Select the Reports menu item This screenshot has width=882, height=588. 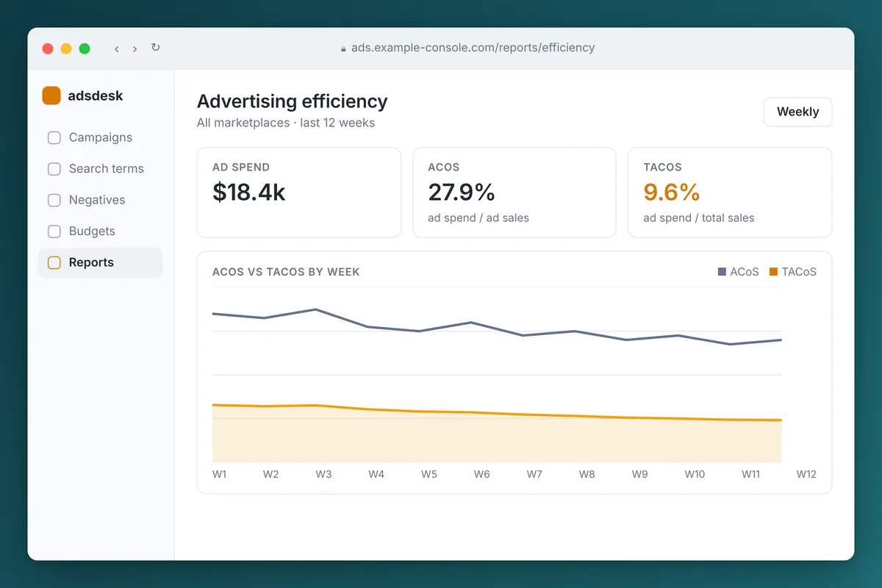click(101, 262)
